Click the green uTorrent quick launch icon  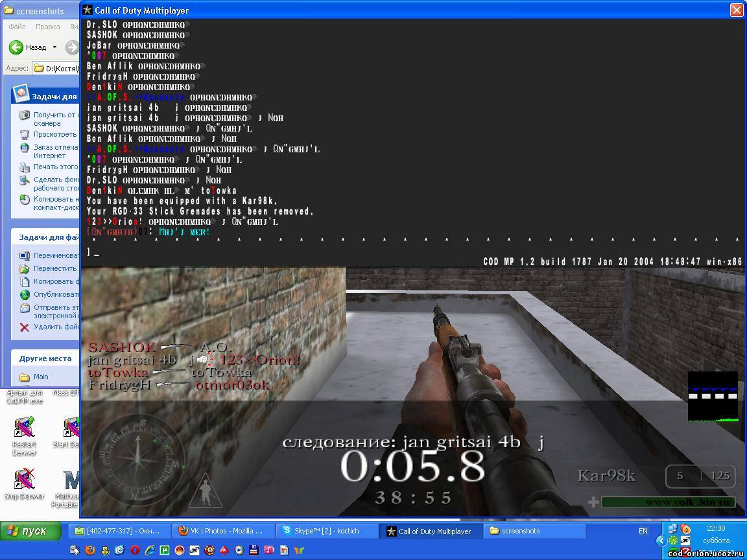(165, 550)
